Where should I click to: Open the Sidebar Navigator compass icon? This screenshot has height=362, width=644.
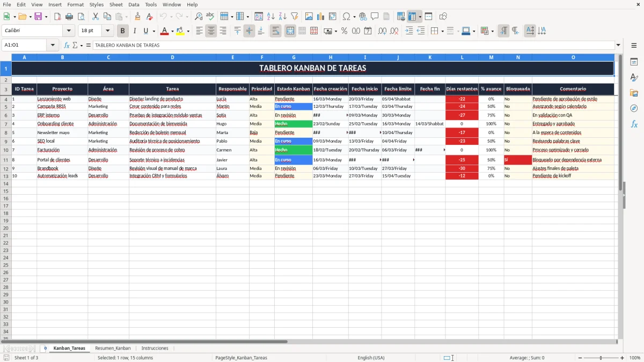coord(634,108)
